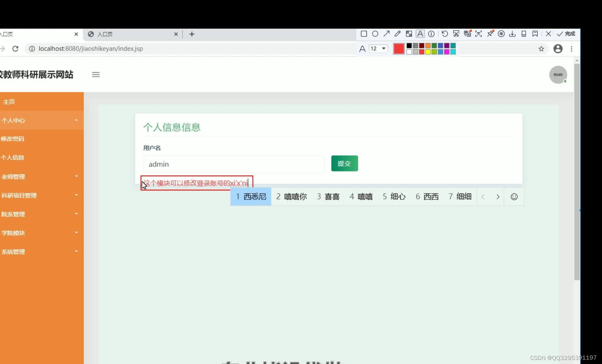Screen dimensions: 602x364
Task: Click the page vertical scrollbar
Action: (x=577, y=172)
